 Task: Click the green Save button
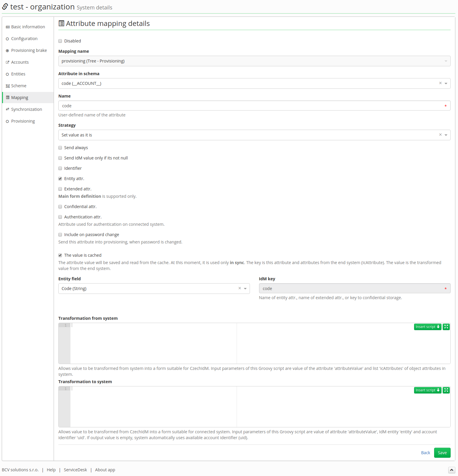tap(442, 453)
